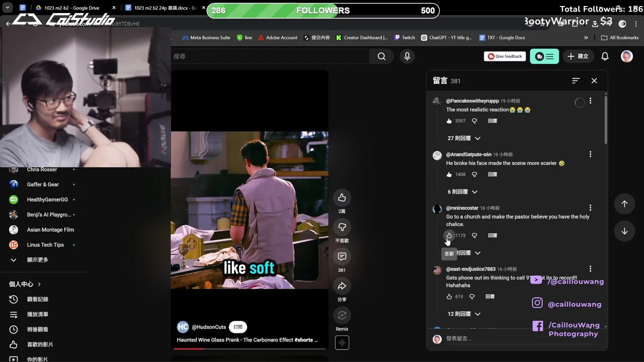644x362 pixels.
Task: Open the @HudsonCuts channel link
Action: click(209, 327)
